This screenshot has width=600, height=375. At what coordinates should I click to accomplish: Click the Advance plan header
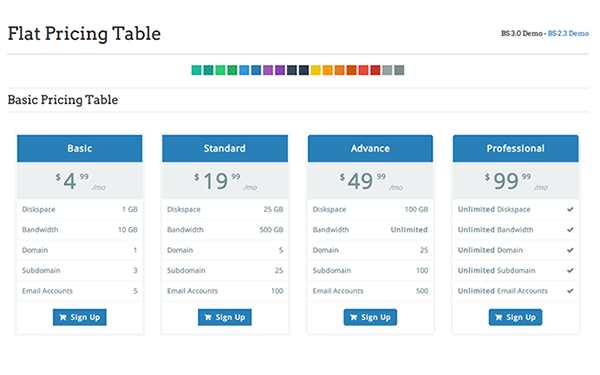pyautogui.click(x=370, y=148)
